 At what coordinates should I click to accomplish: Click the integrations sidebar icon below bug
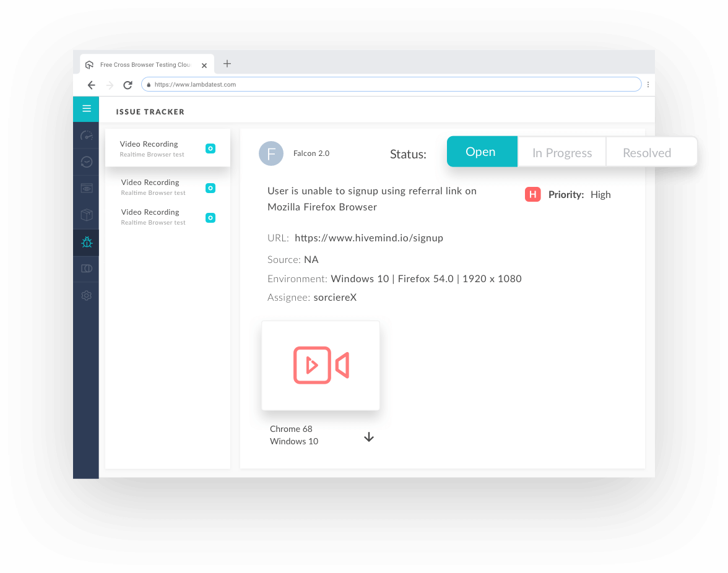[x=86, y=269]
